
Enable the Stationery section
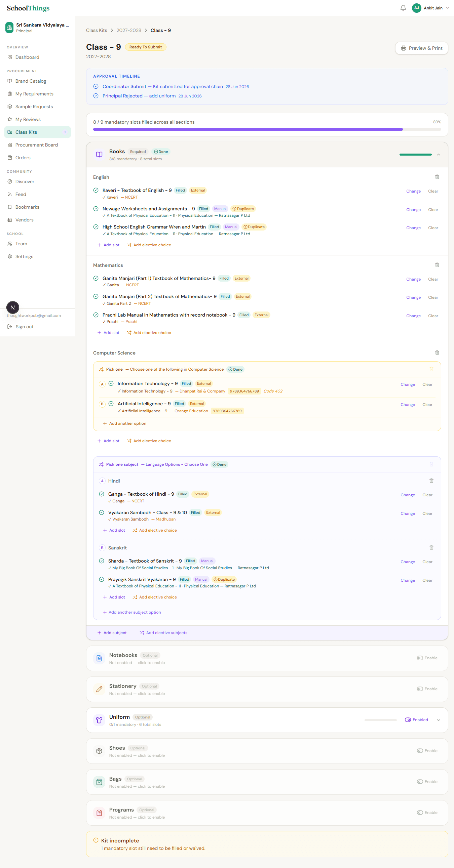pyautogui.click(x=427, y=689)
